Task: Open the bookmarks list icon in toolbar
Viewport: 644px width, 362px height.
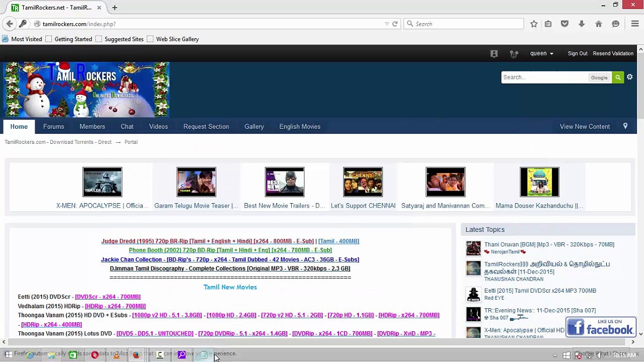Action: coord(548,24)
